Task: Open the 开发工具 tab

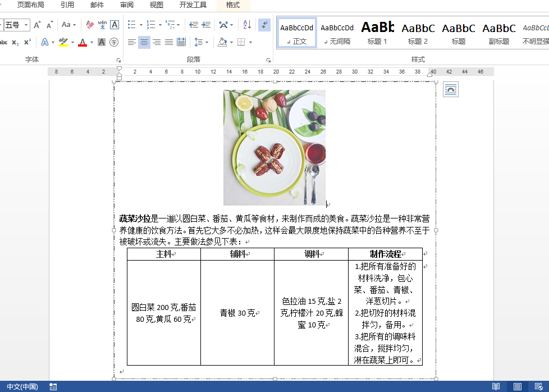Action: (x=193, y=5)
